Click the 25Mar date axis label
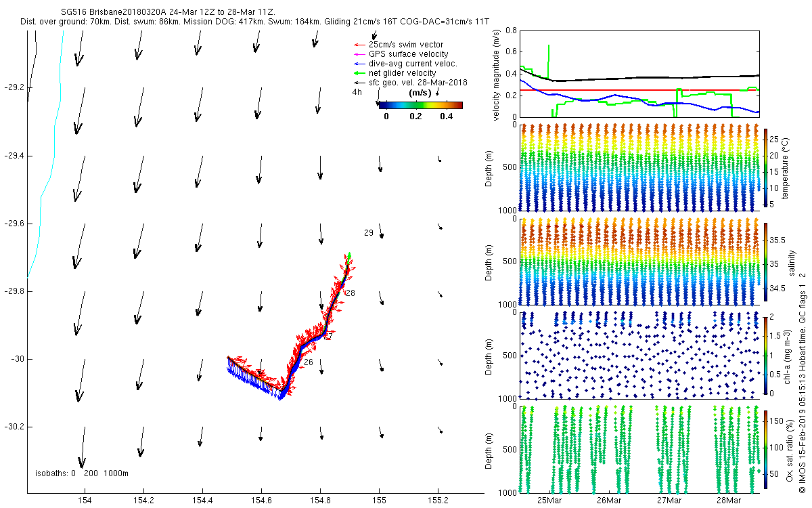Viewport: 812px width, 508px height. point(549,501)
